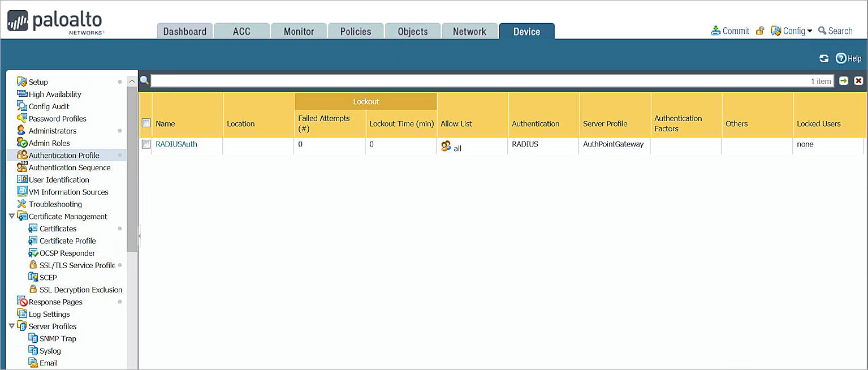Open the RADIUSAuth authentication profile
The width and height of the screenshot is (868, 370).
tap(176, 144)
